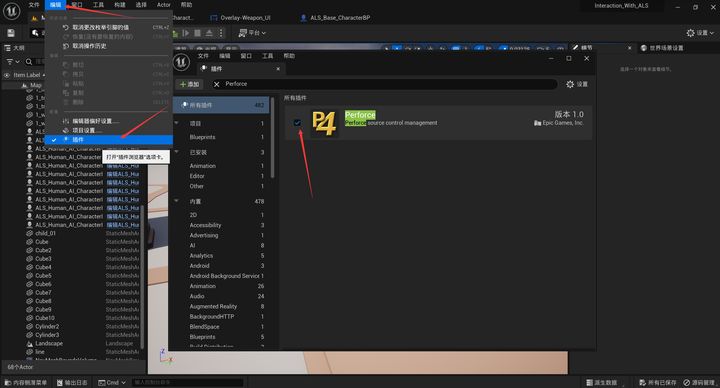
Task: Select child_01 actor in outliner
Action: tap(45, 233)
